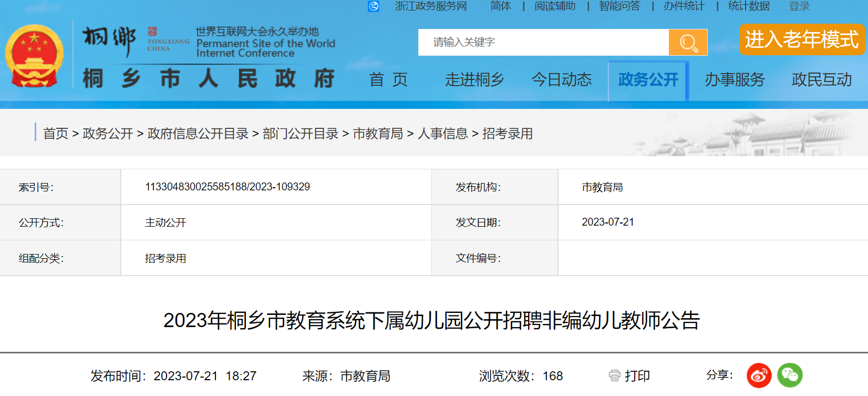Image resolution: width=868 pixels, height=396 pixels.
Task: Enable 进入老年模式 elderly mode
Action: click(801, 39)
